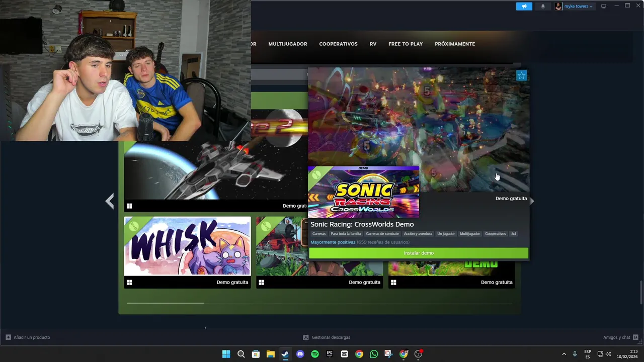
Task: Open Windows taskbar search
Action: (x=241, y=354)
